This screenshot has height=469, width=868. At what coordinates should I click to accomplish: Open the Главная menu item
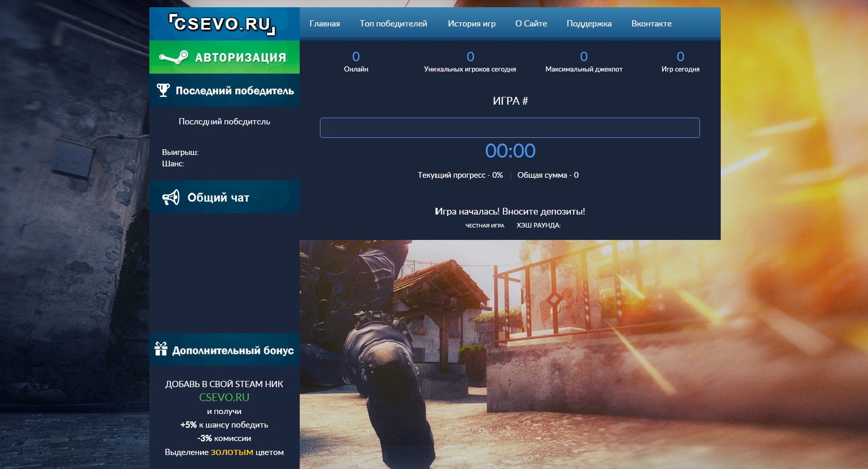325,24
